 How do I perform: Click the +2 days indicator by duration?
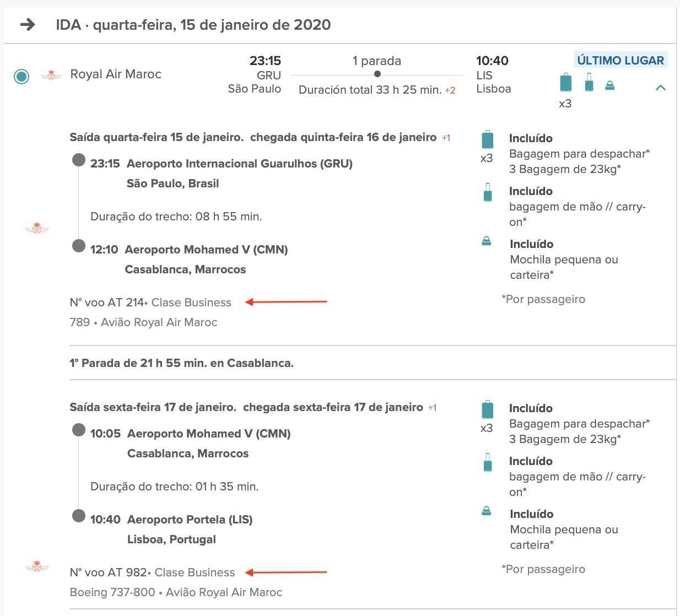click(450, 90)
